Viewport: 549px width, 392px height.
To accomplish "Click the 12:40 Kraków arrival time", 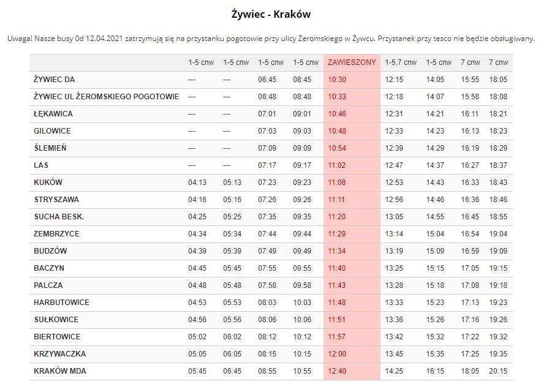I will coord(337,371).
